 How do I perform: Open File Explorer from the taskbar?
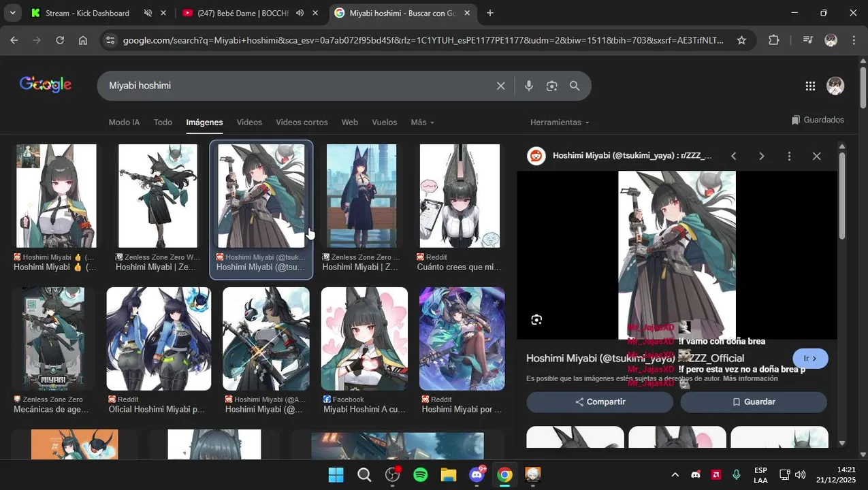(x=449, y=474)
